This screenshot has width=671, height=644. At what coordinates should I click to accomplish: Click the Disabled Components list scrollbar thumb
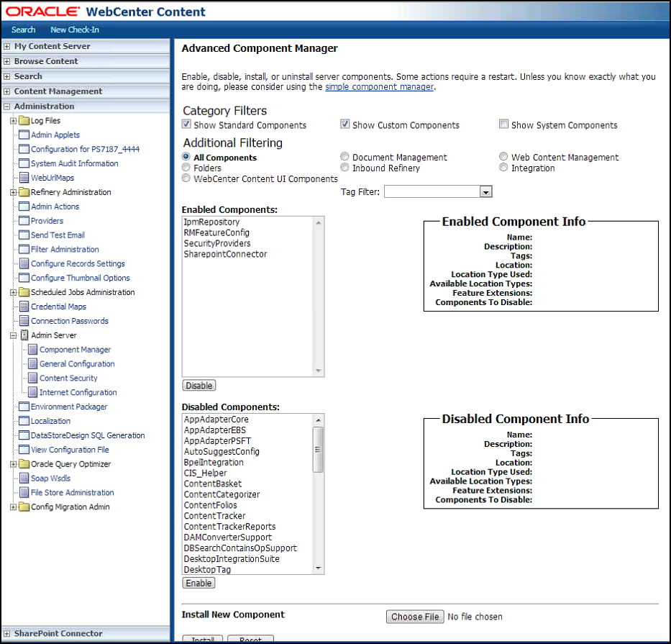click(x=318, y=450)
